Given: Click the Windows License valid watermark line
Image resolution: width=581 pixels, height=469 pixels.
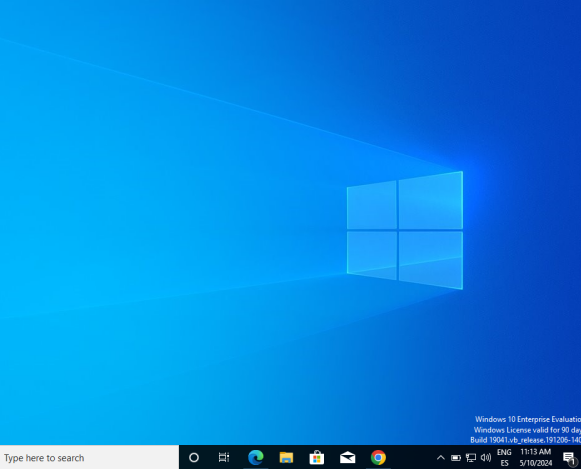Looking at the screenshot, I should coord(527,430).
